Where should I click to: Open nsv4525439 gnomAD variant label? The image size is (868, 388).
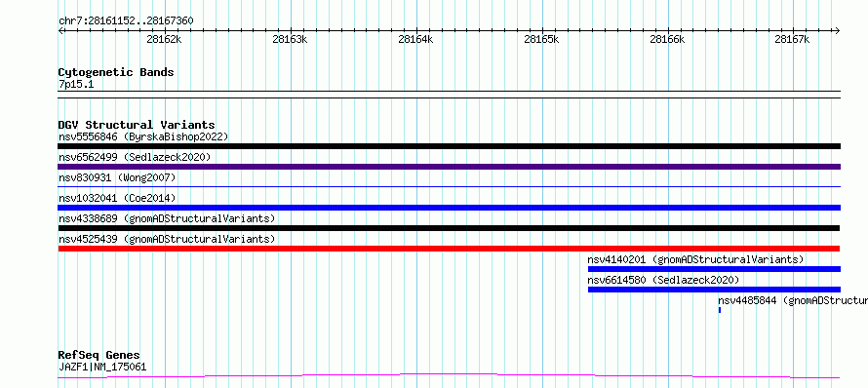click(x=167, y=239)
